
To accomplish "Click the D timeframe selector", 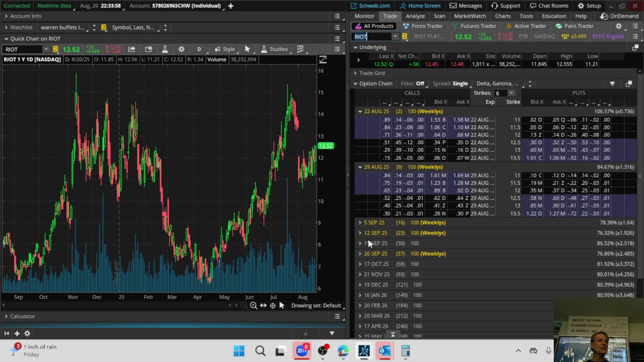I will click(x=199, y=49).
